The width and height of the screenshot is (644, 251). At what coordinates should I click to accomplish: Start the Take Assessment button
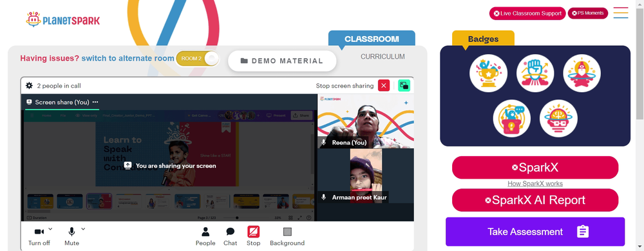(535, 232)
